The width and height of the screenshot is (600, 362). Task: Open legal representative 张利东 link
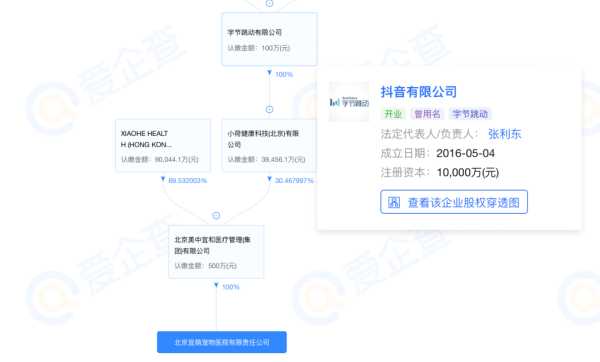tap(504, 134)
